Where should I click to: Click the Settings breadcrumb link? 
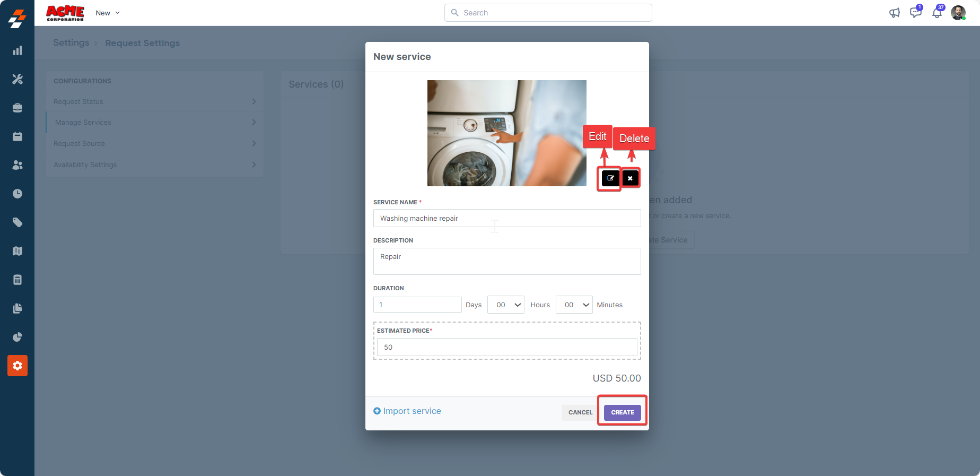click(71, 42)
